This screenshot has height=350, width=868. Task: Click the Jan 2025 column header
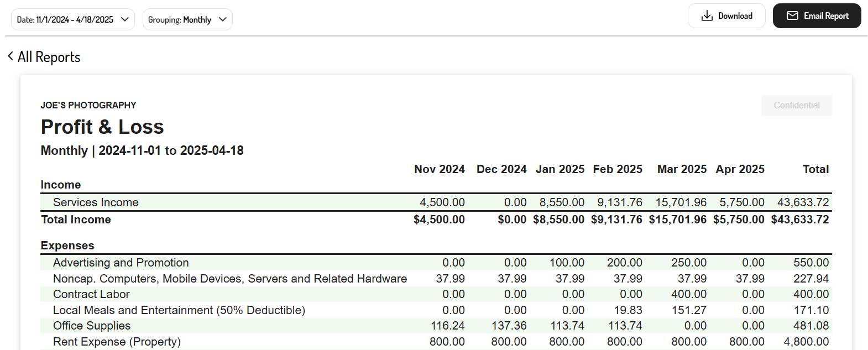coord(560,169)
